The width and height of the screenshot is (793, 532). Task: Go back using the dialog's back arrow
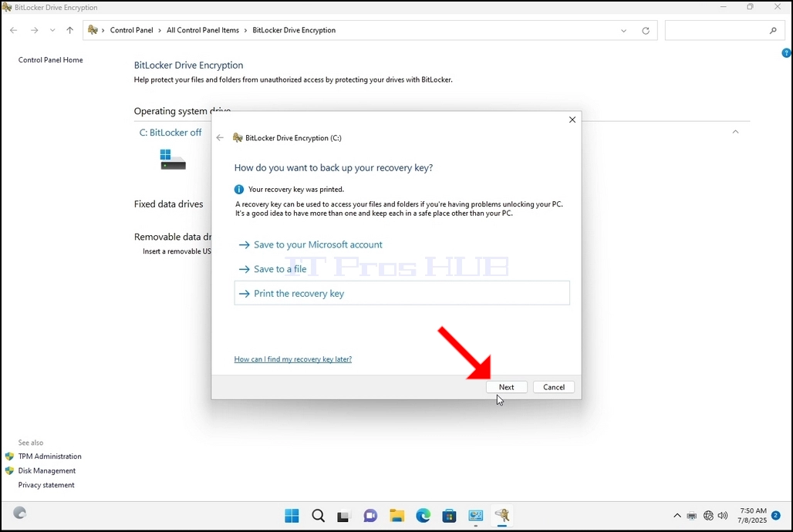pos(220,137)
